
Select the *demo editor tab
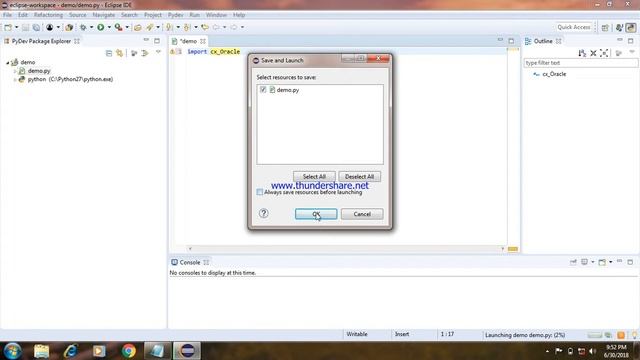point(189,41)
